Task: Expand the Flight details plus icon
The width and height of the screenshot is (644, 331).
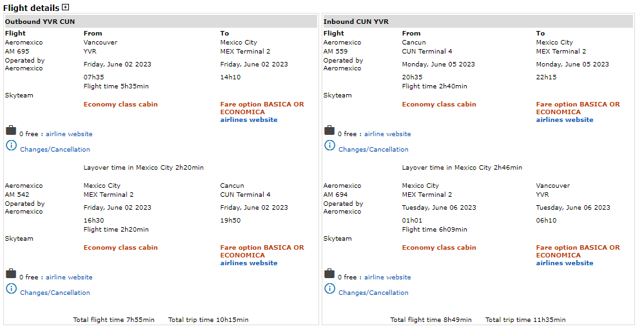Action: 65,8
